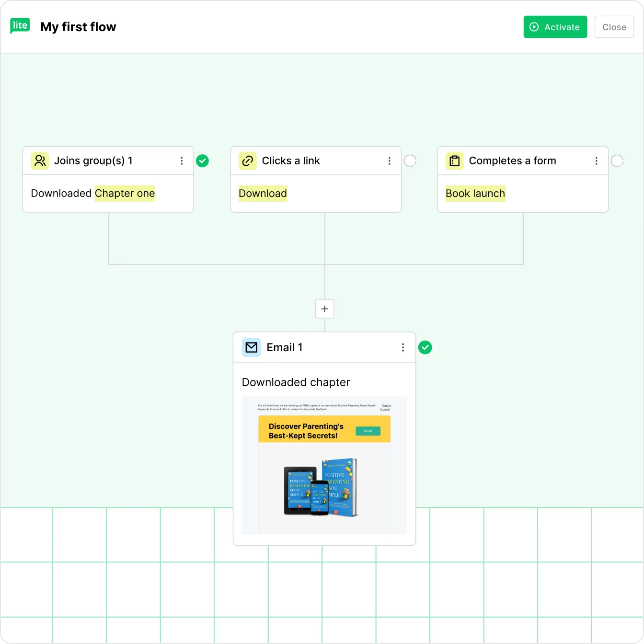Click the MailerLite lite logo
The width and height of the screenshot is (644, 644).
pos(20,26)
